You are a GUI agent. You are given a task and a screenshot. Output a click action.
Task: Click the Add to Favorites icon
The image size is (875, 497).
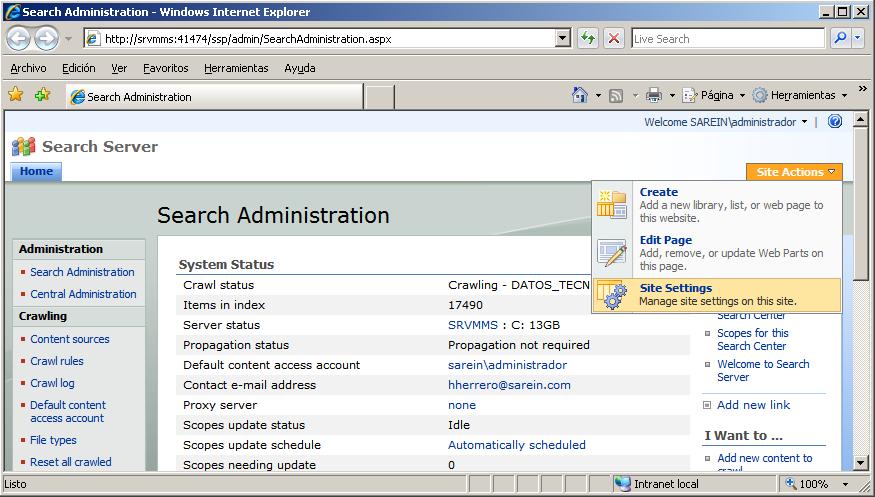[42, 94]
